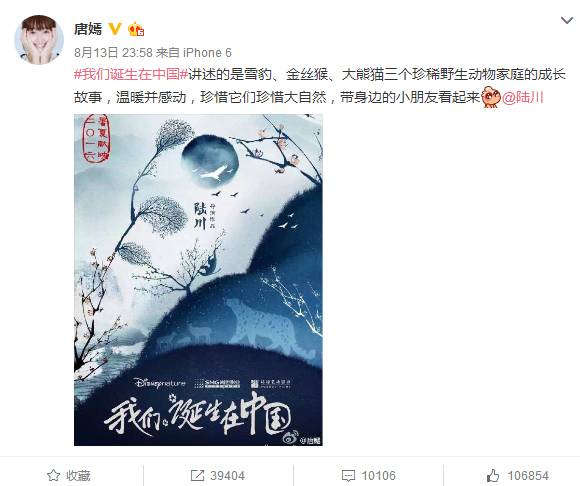
Task: Click the cute emoji sticker in post
Action: (492, 97)
